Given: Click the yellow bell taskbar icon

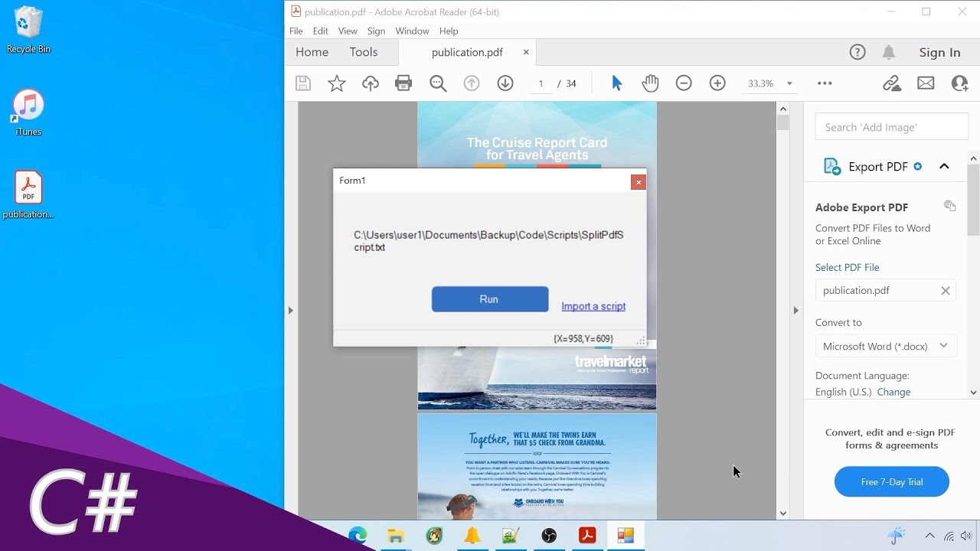Looking at the screenshot, I should (x=472, y=536).
